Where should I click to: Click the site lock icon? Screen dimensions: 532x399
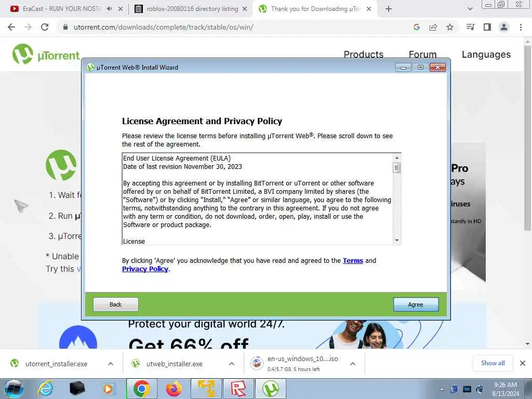(65, 27)
